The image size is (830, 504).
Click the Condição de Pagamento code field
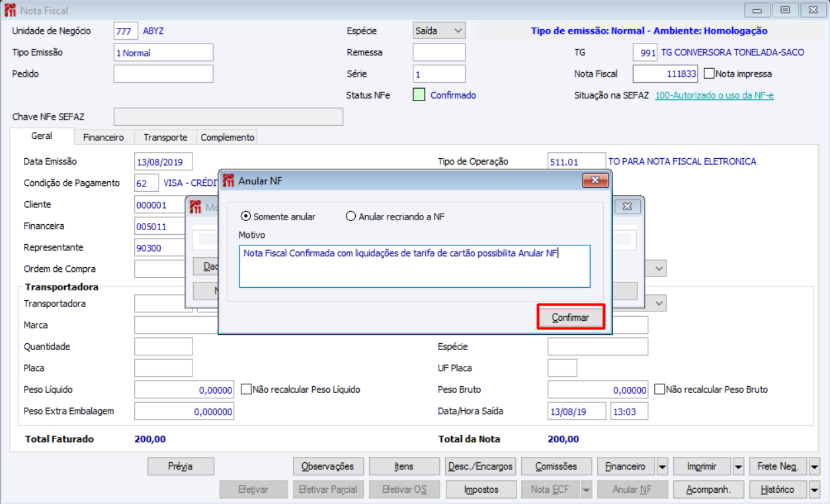(x=146, y=183)
